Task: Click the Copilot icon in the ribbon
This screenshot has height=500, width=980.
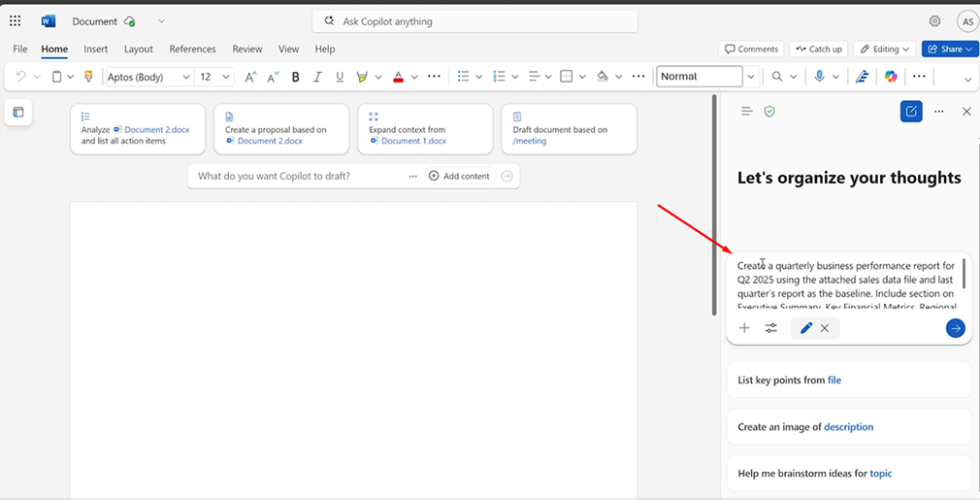Action: [891, 77]
